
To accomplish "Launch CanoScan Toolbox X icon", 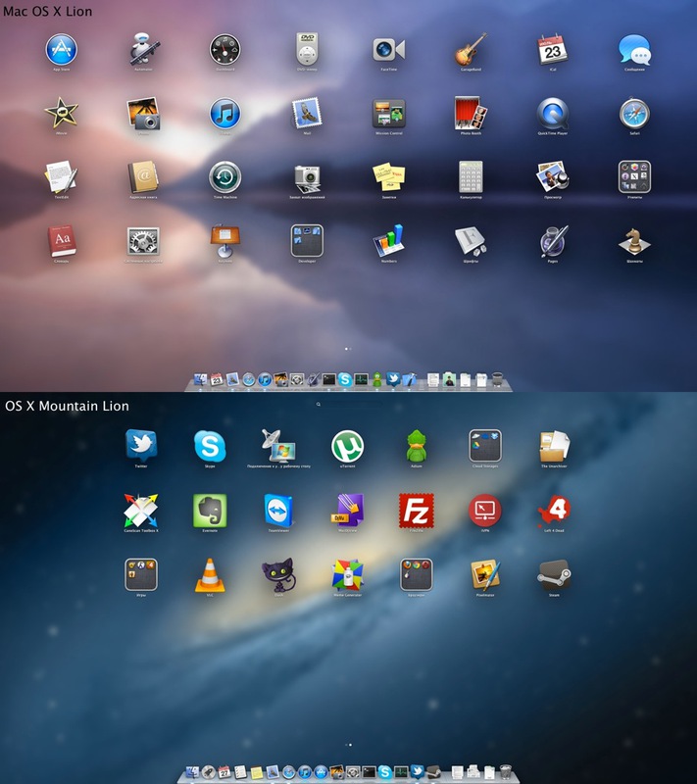I will pyautogui.click(x=141, y=510).
